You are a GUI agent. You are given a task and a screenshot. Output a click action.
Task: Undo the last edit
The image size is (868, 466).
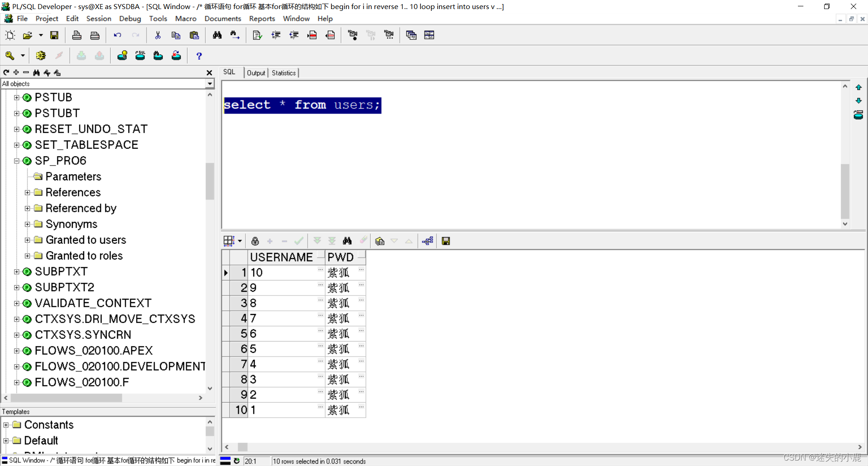coord(118,35)
